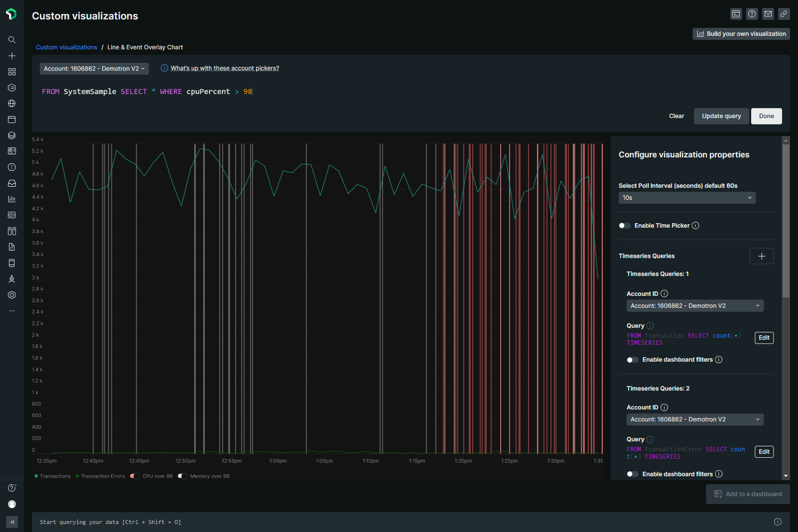Click the inbox tray sidebar icon

[12, 183]
